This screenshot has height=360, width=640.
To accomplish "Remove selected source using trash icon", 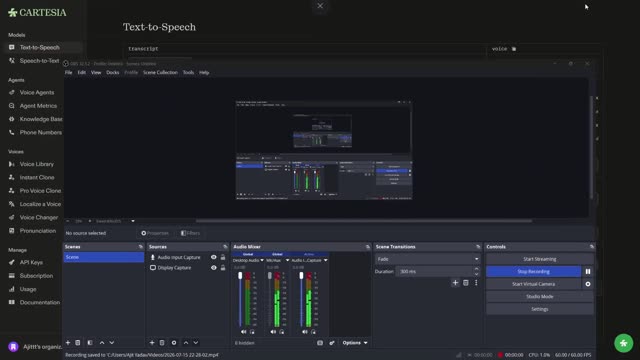I will (x=162, y=343).
